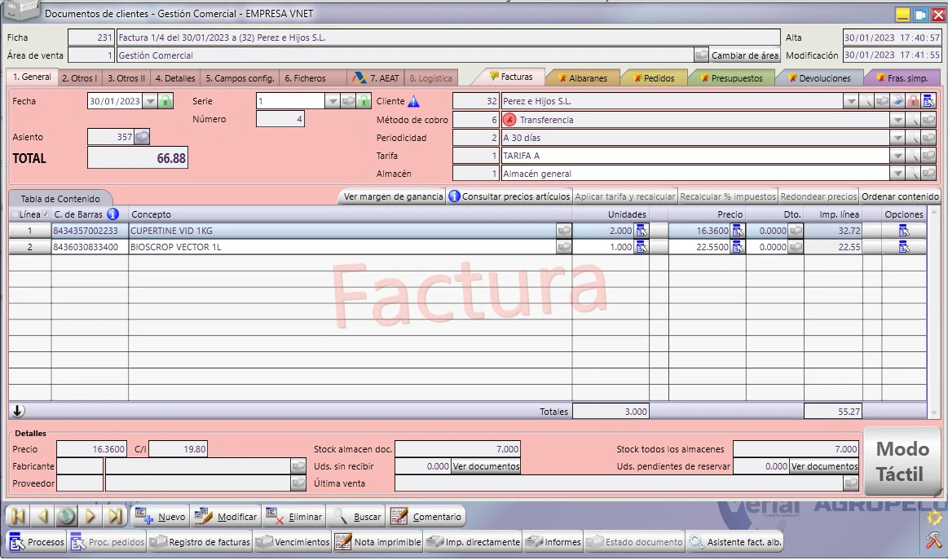Expand the Fecha date dropdown
The image size is (948, 560).
click(150, 101)
